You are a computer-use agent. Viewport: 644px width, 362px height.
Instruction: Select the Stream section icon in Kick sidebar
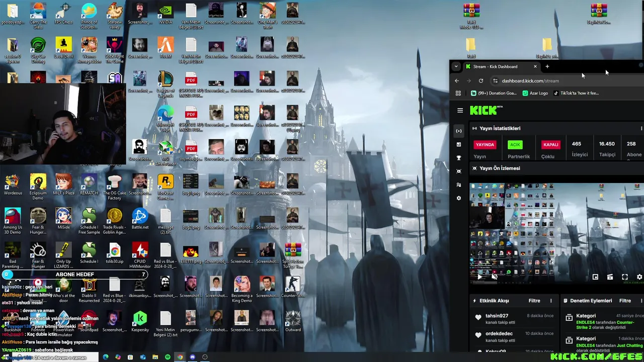click(x=458, y=131)
